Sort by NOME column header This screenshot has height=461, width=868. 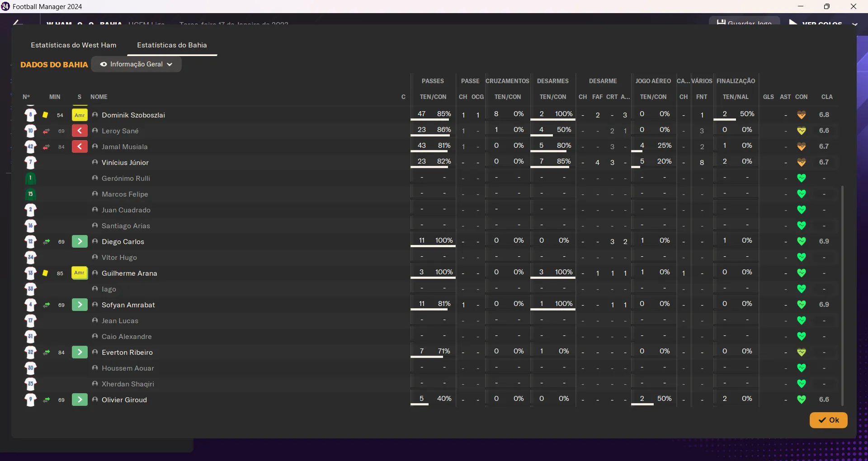[99, 97]
